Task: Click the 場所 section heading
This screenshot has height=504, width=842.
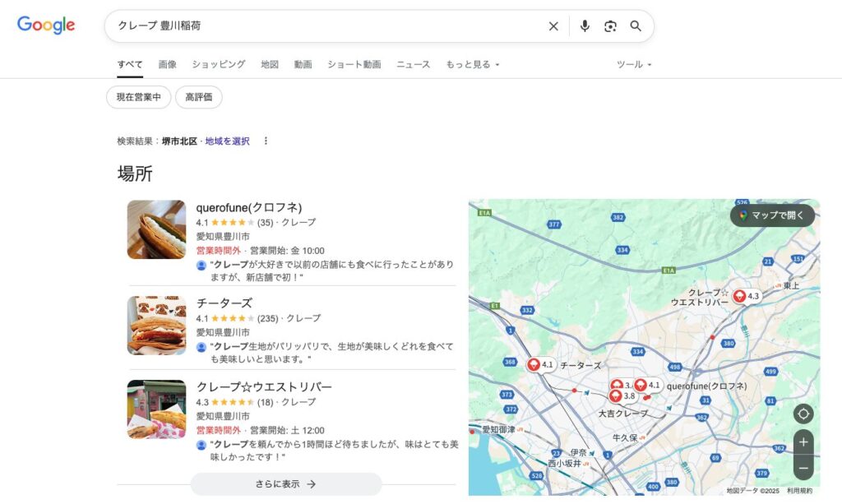Action: (x=135, y=174)
